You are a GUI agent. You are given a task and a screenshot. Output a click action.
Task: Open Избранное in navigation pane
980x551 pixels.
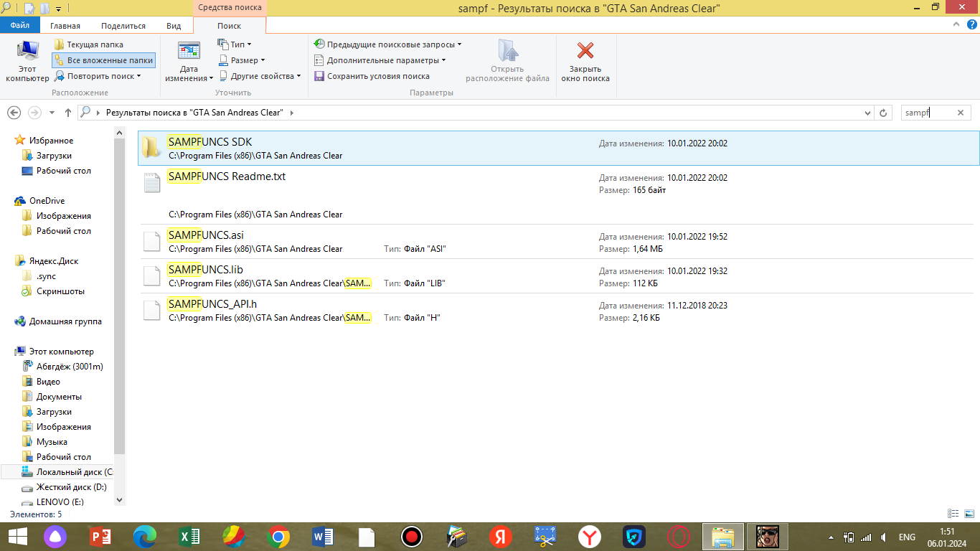[51, 141]
